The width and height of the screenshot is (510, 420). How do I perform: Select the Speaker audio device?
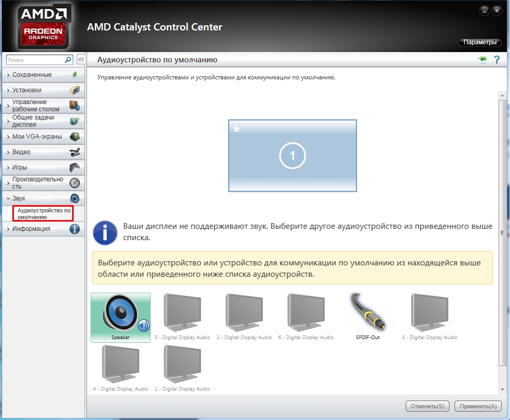tap(121, 317)
